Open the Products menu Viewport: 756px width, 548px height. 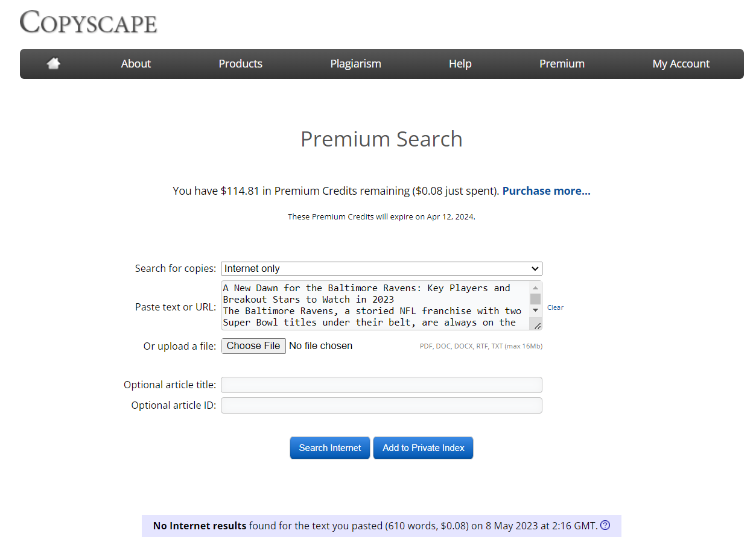pyautogui.click(x=240, y=63)
